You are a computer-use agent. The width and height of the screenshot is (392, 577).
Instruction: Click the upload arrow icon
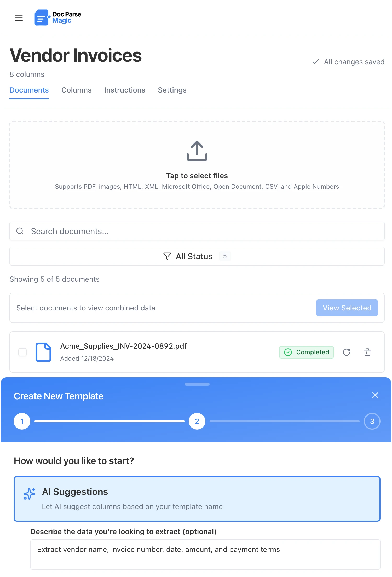197,152
